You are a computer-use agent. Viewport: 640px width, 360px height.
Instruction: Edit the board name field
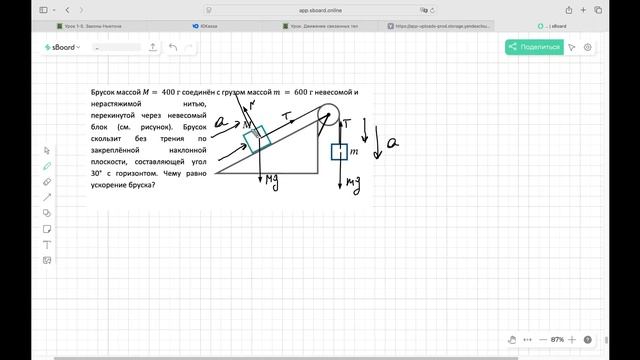pos(116,47)
